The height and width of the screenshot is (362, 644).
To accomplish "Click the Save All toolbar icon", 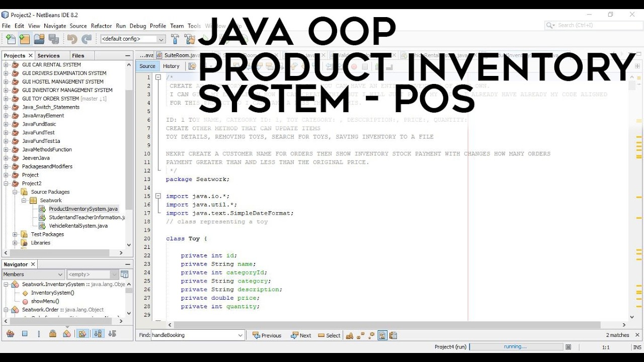I will pyautogui.click(x=54, y=39).
